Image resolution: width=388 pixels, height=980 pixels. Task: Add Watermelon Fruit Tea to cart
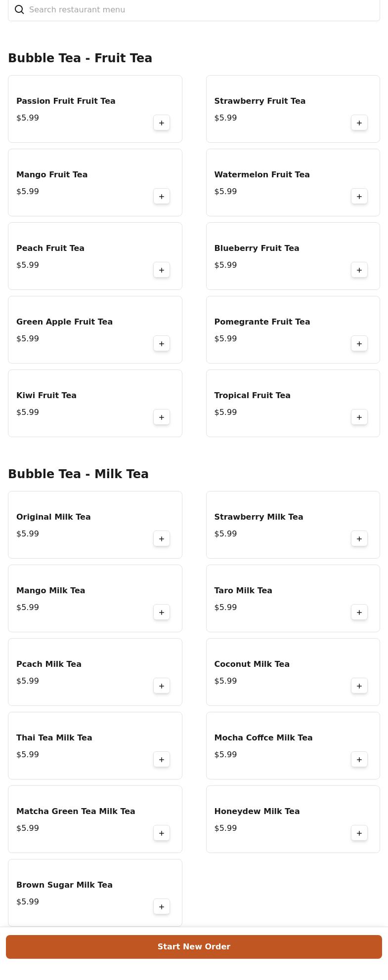[x=359, y=197]
